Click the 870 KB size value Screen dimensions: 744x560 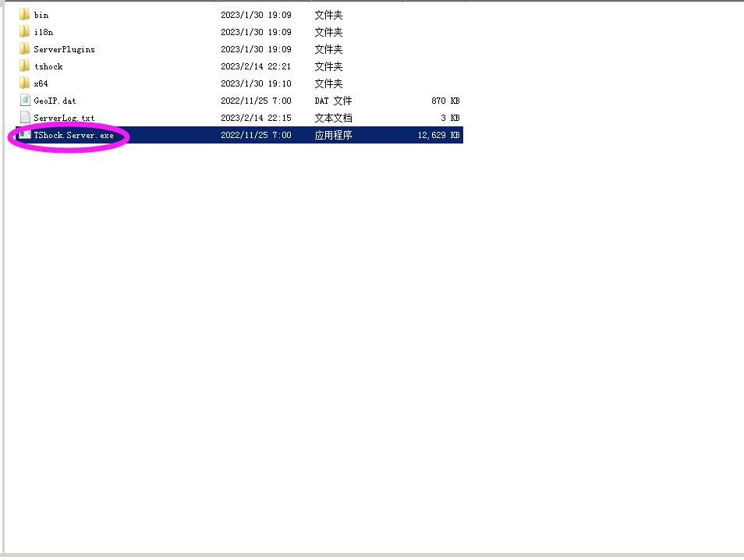[445, 101]
